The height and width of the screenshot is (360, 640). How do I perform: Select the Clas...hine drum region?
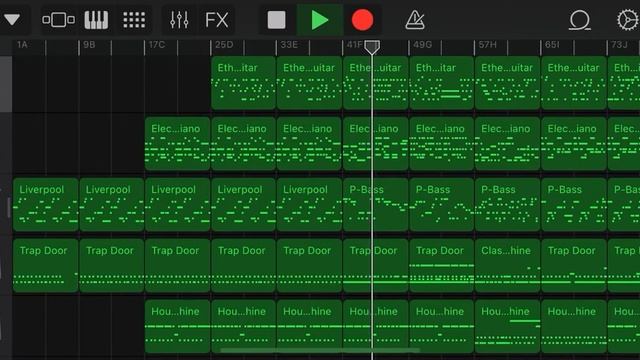pos(507,265)
